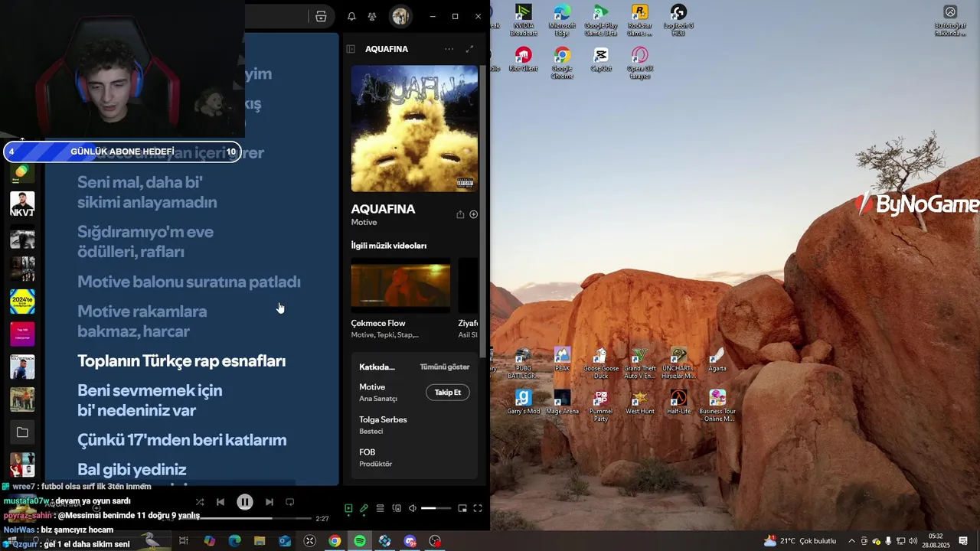Open Google Chrome desktop shortcut
The image size is (980, 551).
pos(562,64)
